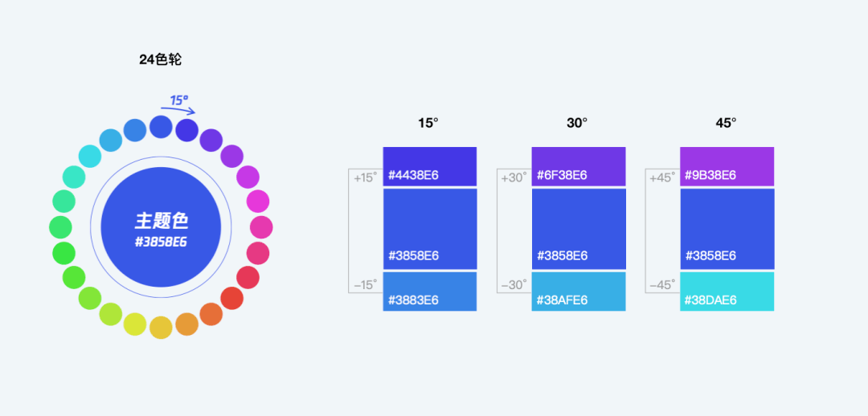Pick the #6F38E6 purple swatch
Image resolution: width=868 pixels, height=416 pixels.
(579, 166)
